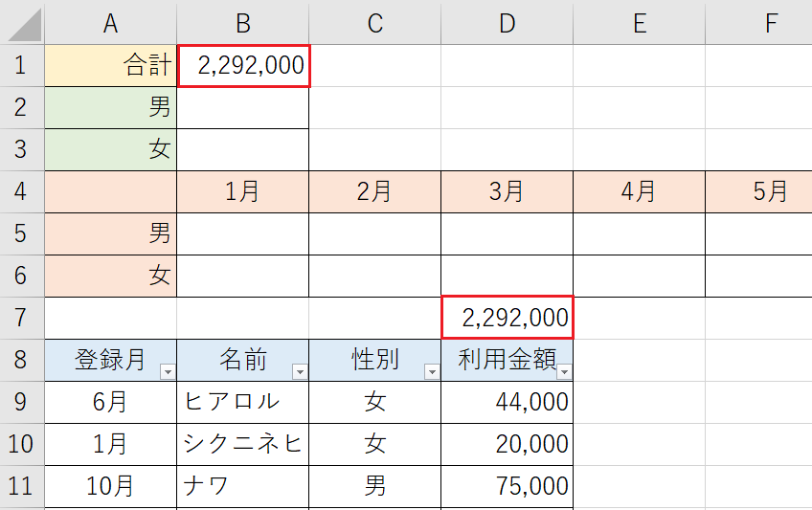
Task: Select row 1 header
Action: pyautogui.click(x=22, y=65)
